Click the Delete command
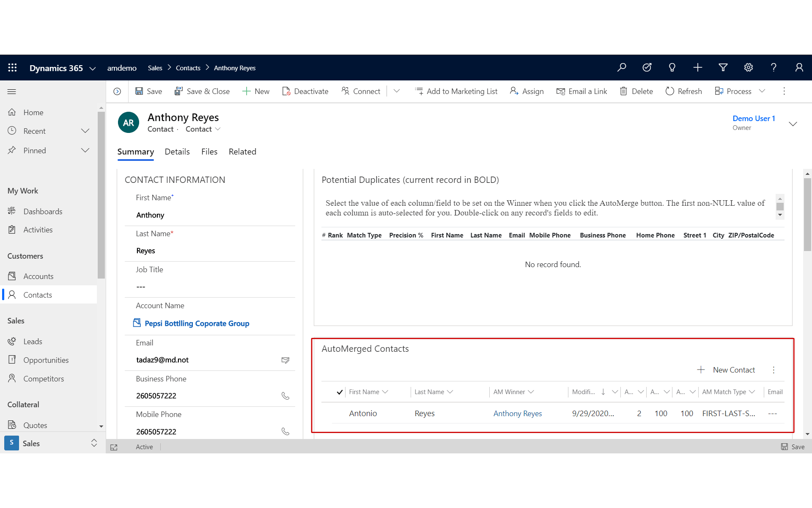This screenshot has height=508, width=812. pos(636,91)
